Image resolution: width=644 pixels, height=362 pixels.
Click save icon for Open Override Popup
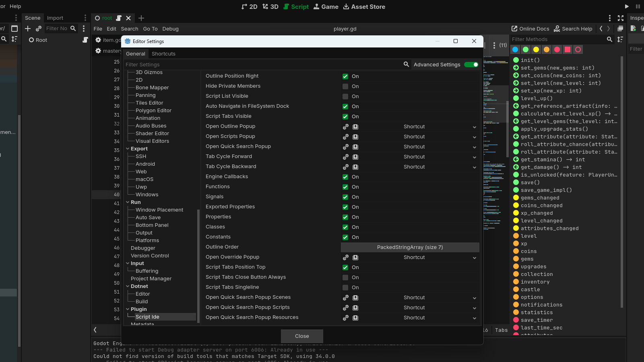coord(355,257)
